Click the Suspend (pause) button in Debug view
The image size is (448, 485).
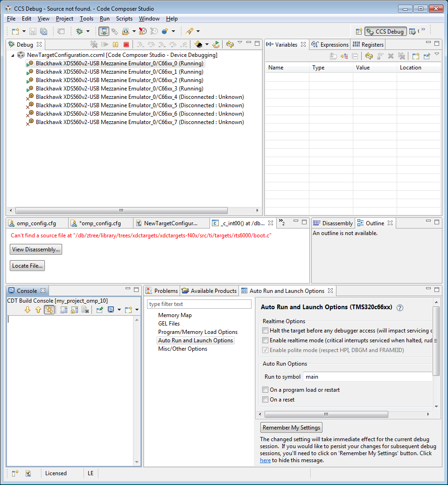click(x=115, y=45)
